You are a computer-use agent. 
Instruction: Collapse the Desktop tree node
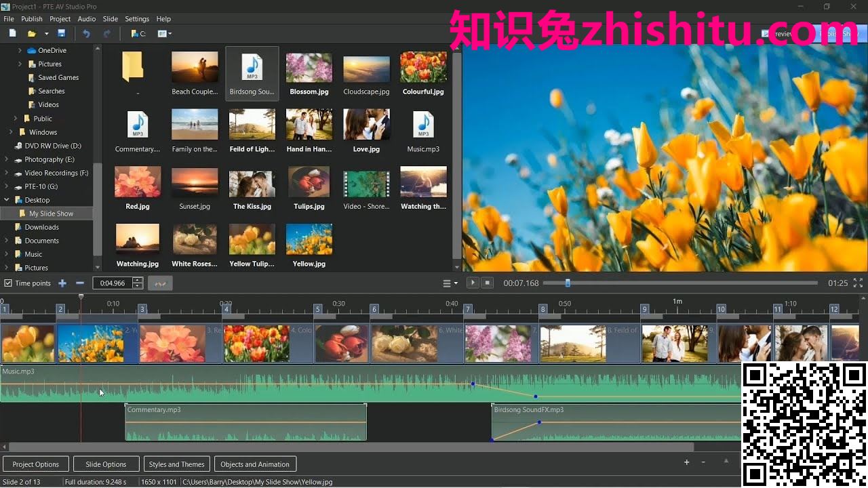point(6,200)
